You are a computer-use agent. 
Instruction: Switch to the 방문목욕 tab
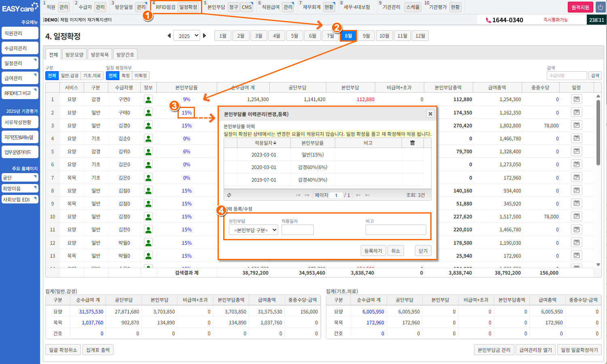click(x=99, y=55)
